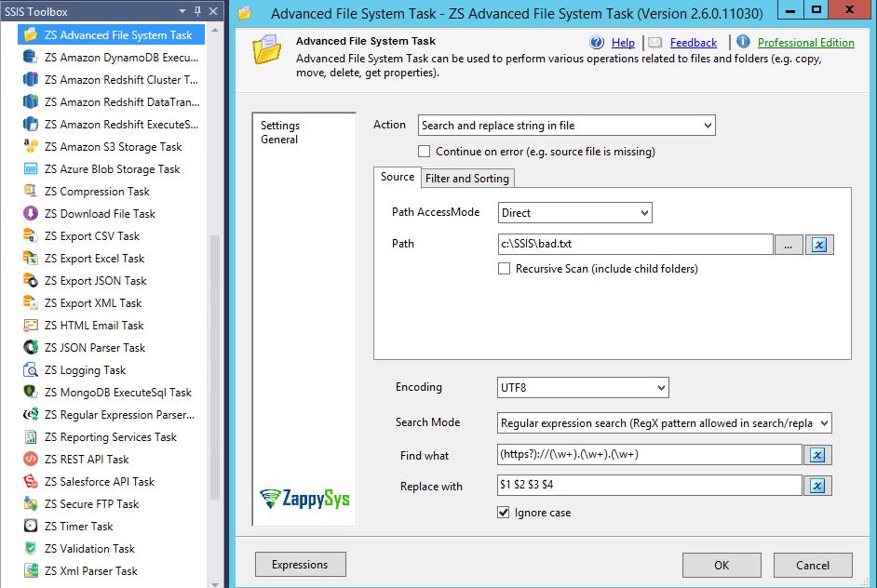The height and width of the screenshot is (588, 877).
Task: Click the ZS Timer Task icon
Action: [31, 527]
